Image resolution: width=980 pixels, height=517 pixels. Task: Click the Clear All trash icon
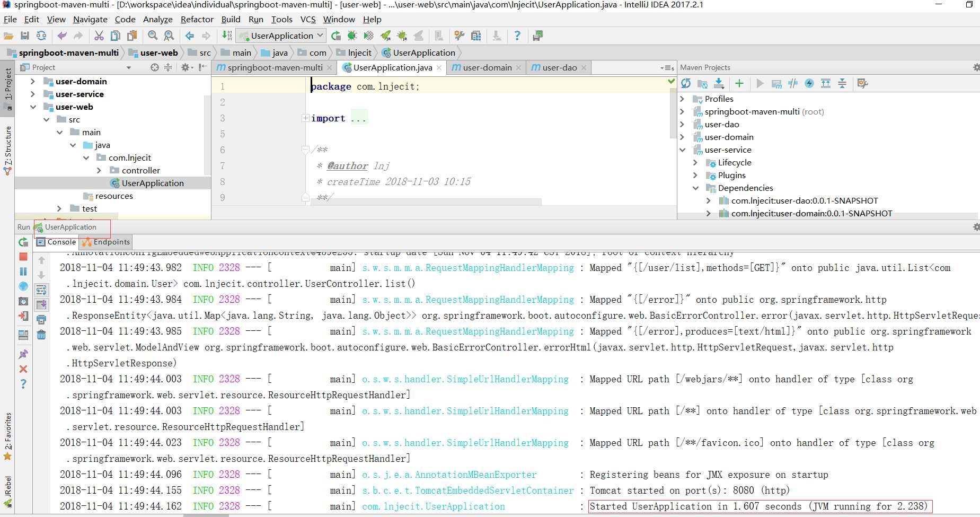click(x=41, y=335)
